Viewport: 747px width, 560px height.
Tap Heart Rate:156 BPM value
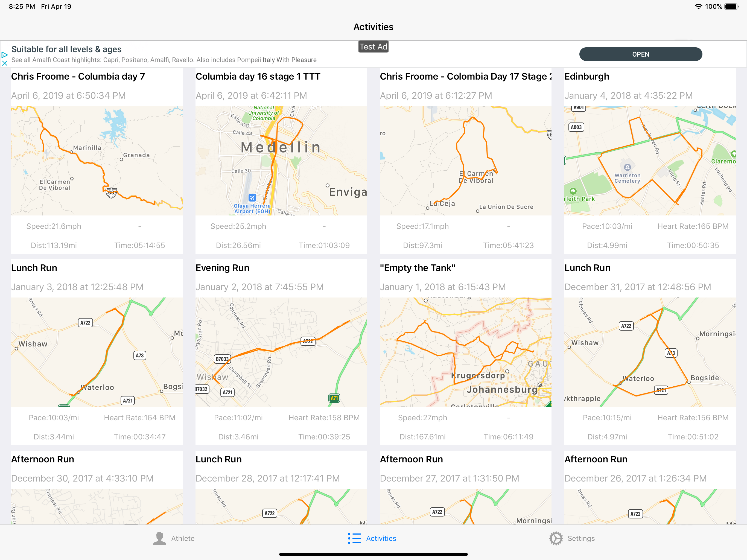point(693,418)
